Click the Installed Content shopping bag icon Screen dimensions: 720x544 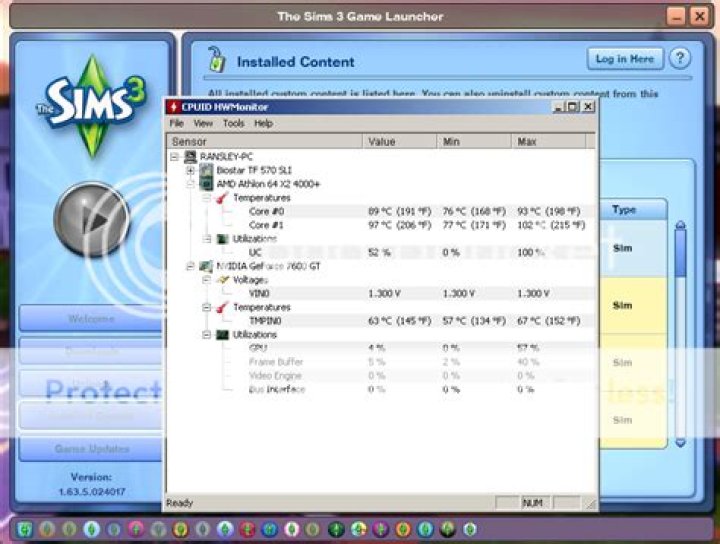(214, 60)
